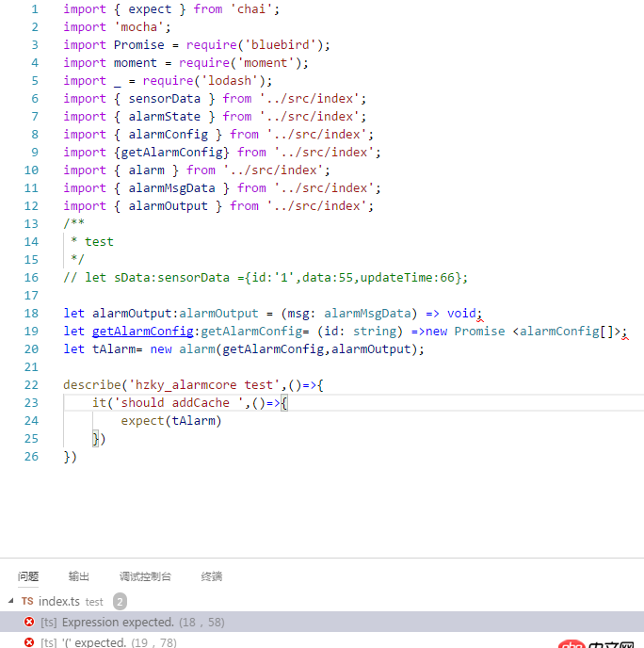644x648 pixels.
Task: Click the commented sData line 16
Action: (x=266, y=277)
